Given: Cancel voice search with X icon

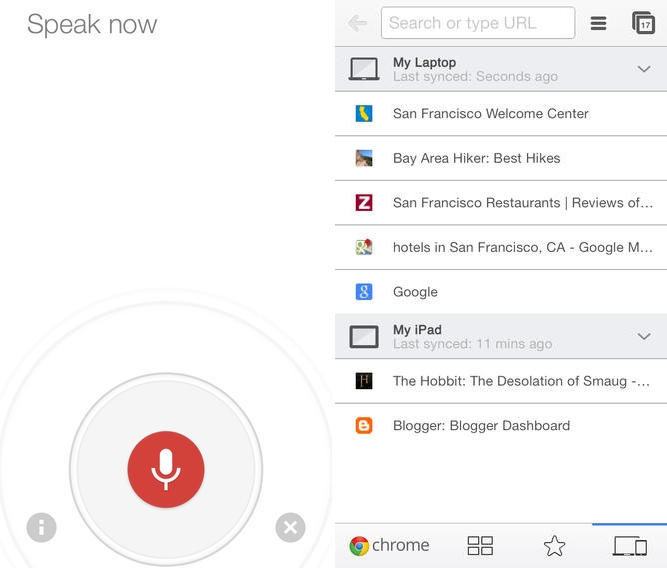Looking at the screenshot, I should 290,527.
